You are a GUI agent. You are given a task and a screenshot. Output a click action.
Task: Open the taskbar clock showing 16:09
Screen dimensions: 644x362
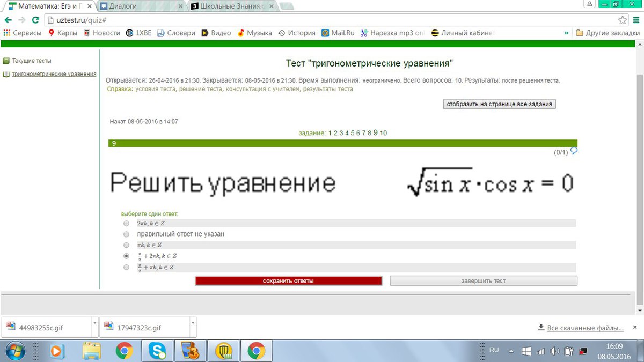(614, 351)
